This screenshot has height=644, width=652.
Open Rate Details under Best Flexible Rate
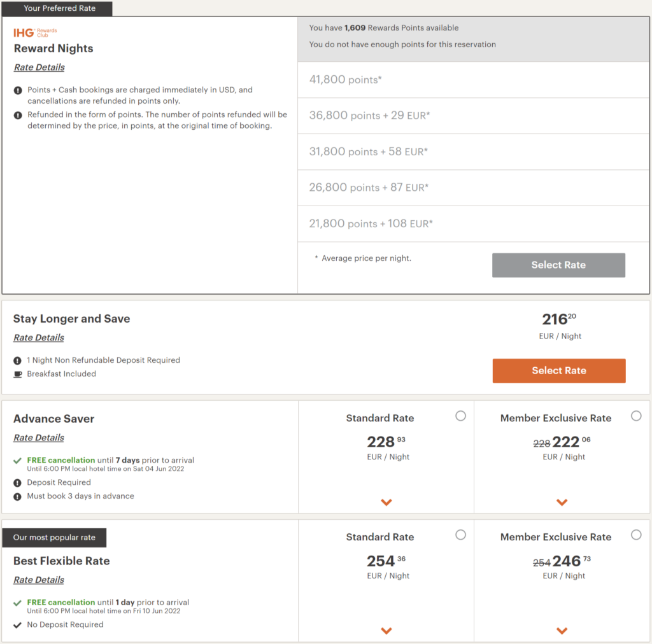pos(39,580)
